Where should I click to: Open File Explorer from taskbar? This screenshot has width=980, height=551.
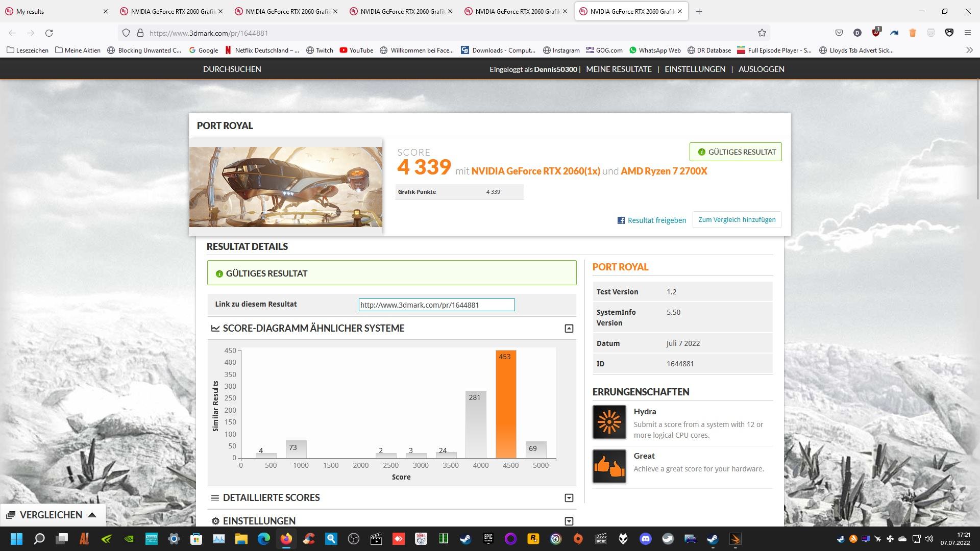click(241, 539)
